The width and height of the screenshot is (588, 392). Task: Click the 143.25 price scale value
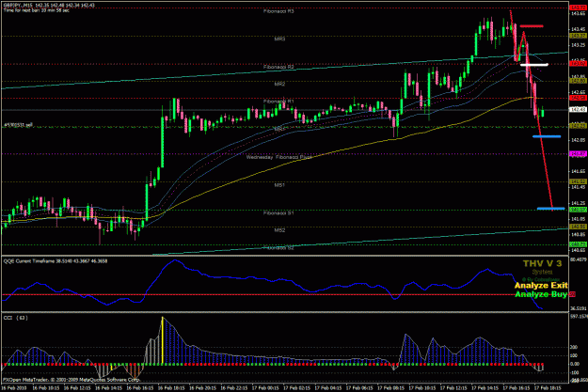coord(579,45)
